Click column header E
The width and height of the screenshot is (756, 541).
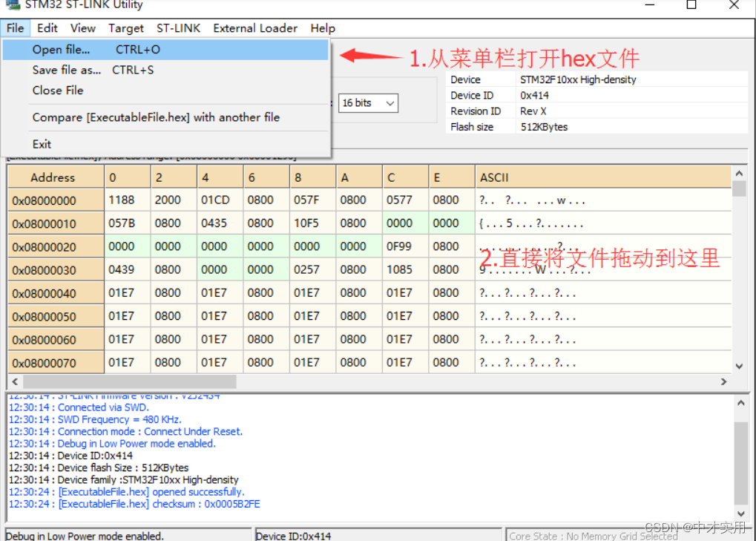pyautogui.click(x=452, y=177)
